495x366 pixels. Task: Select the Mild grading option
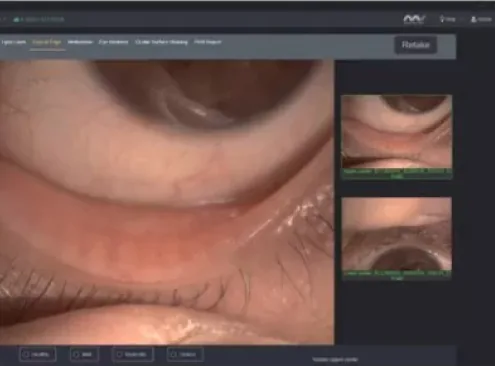84,354
